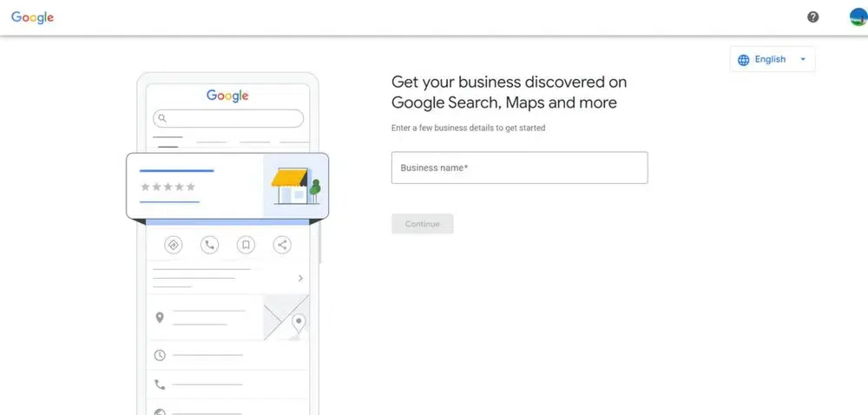Viewport: 868px width, 415px height.
Task: Click the directions icon in phone mockup
Action: (x=174, y=245)
